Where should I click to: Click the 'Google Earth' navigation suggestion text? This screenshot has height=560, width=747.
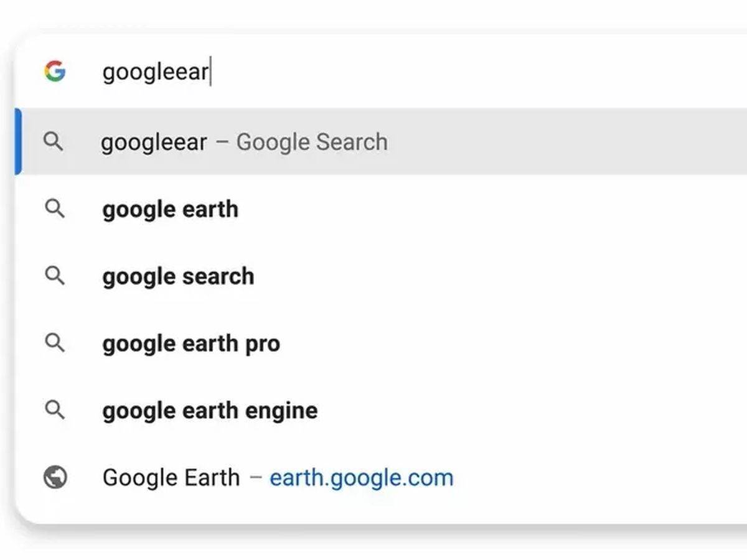(x=170, y=477)
